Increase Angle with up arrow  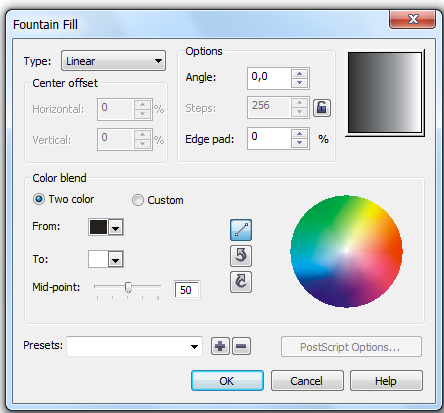pos(299,74)
